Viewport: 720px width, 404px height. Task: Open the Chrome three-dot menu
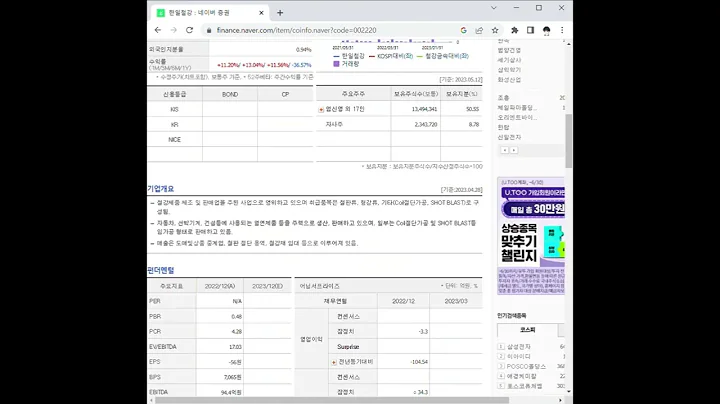[562, 30]
